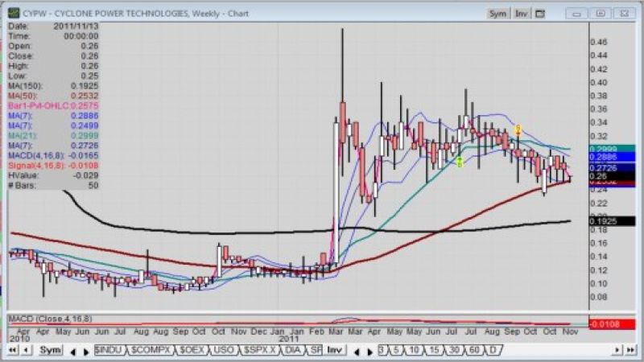This screenshot has height=362, width=644.
Task: Click the black 0.26 last price label
Action: (x=612, y=176)
